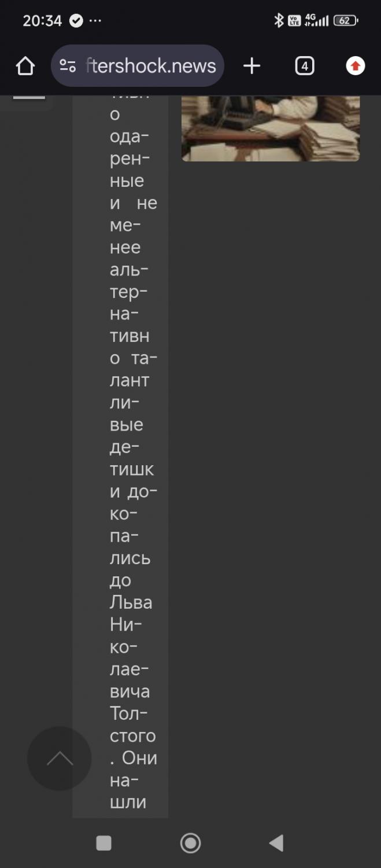Tap the 4G signal strength indicator
This screenshot has height=868, width=381.
(317, 21)
